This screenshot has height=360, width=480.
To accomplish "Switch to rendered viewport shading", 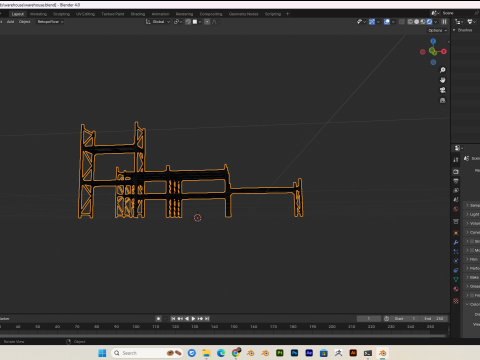I will pyautogui.click(x=429, y=22).
